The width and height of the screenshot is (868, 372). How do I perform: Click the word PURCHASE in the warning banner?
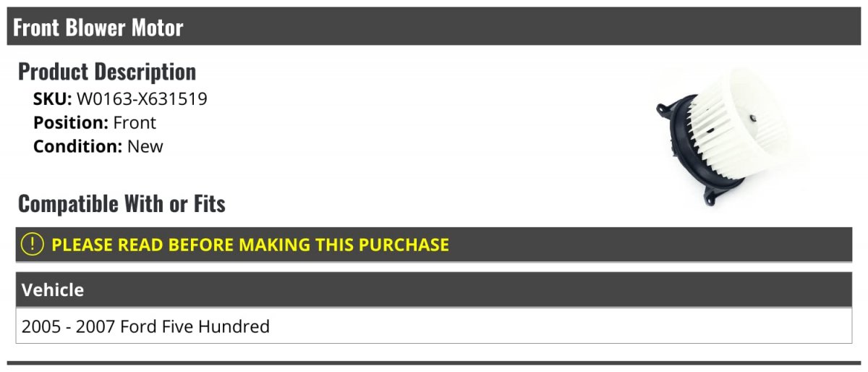pos(399,245)
